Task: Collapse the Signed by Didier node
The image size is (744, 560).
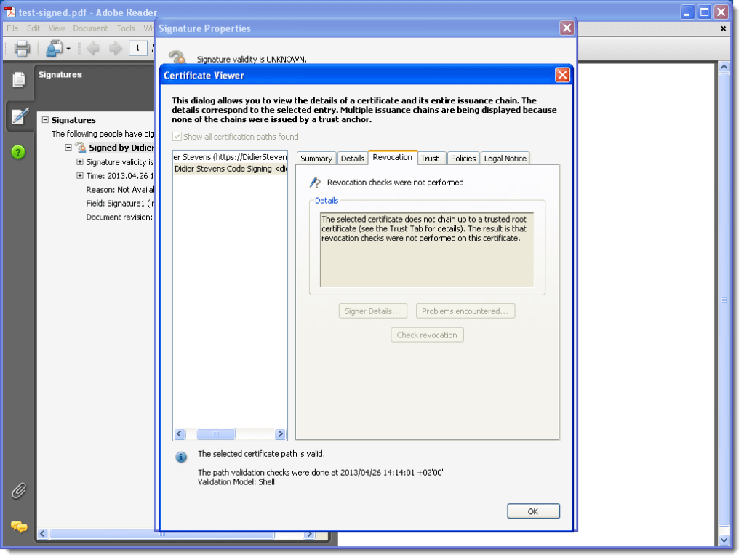Action: (x=68, y=148)
